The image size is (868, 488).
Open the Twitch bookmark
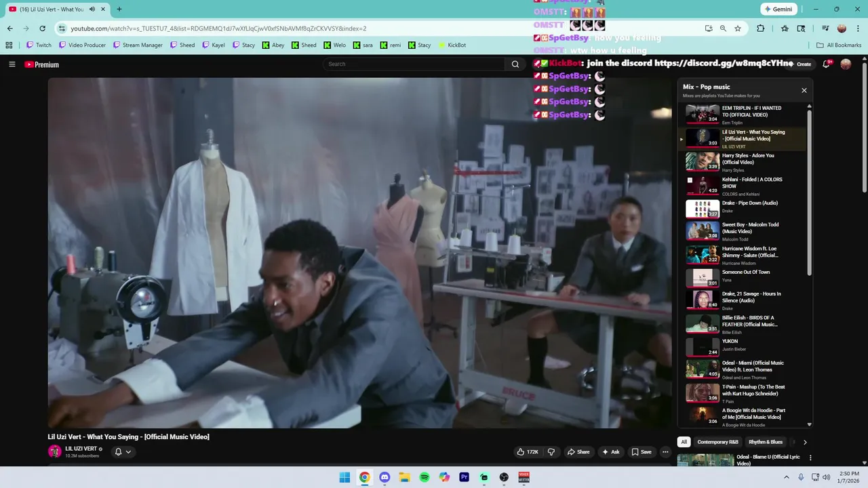click(39, 45)
